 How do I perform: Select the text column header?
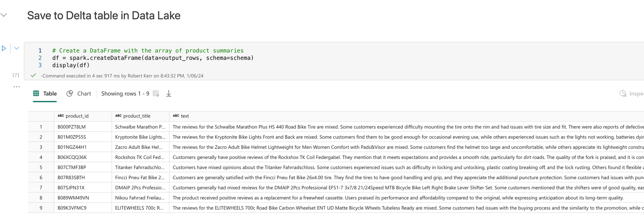point(185,116)
